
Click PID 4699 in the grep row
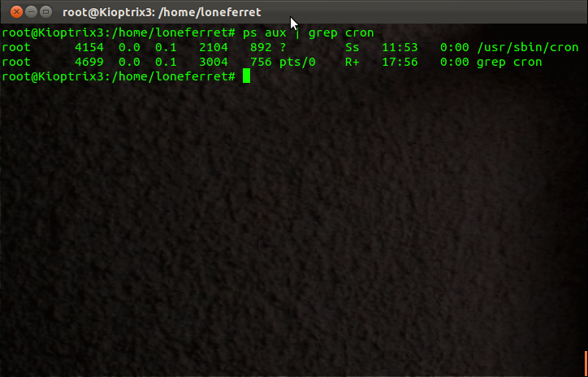pyautogui.click(x=89, y=62)
